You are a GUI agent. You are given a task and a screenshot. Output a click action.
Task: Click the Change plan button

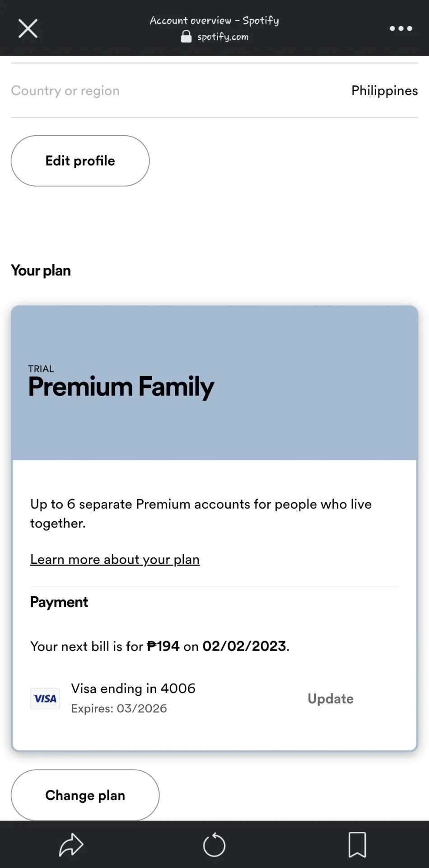(x=85, y=795)
